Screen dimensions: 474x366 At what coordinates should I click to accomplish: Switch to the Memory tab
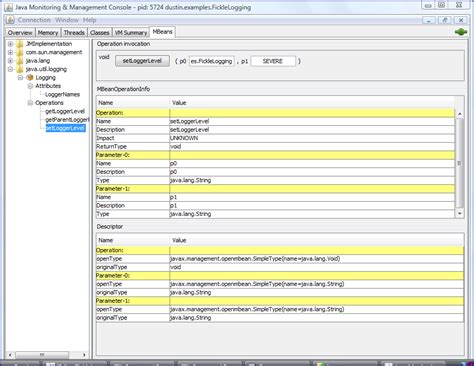(x=48, y=32)
